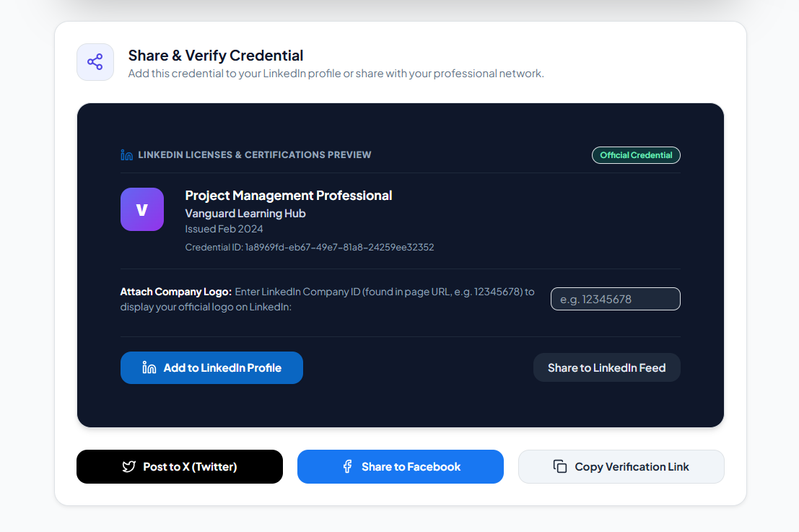
Task: Click the share icon beside the heading
Action: [x=95, y=62]
